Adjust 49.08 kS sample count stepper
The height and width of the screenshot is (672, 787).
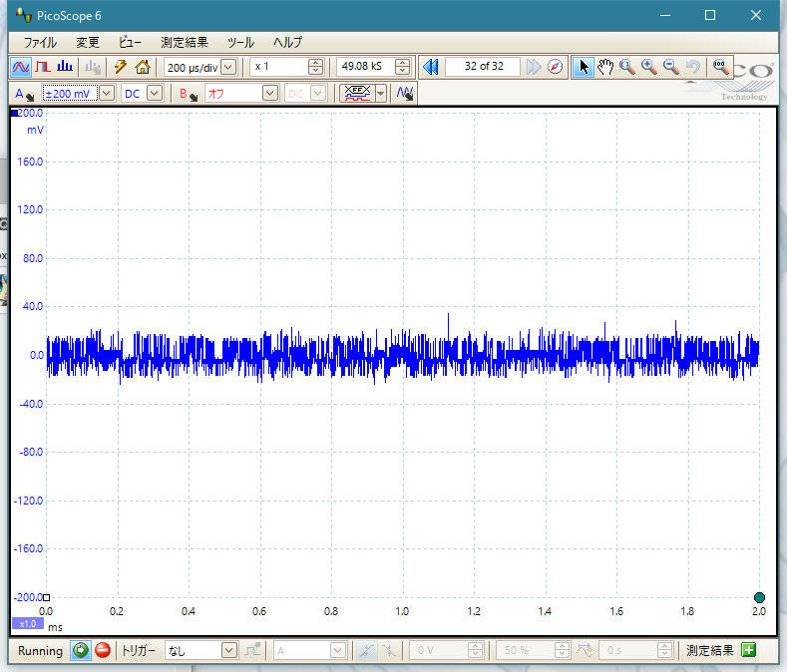[x=402, y=67]
